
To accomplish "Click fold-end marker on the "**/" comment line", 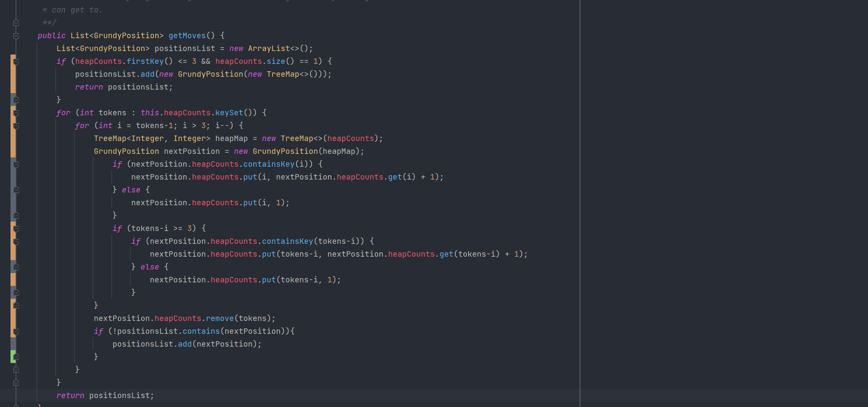I will (x=16, y=23).
